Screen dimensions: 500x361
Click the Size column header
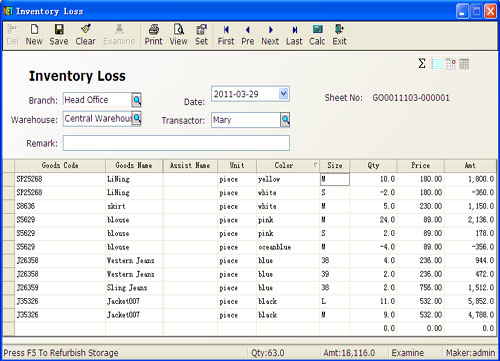click(x=335, y=165)
